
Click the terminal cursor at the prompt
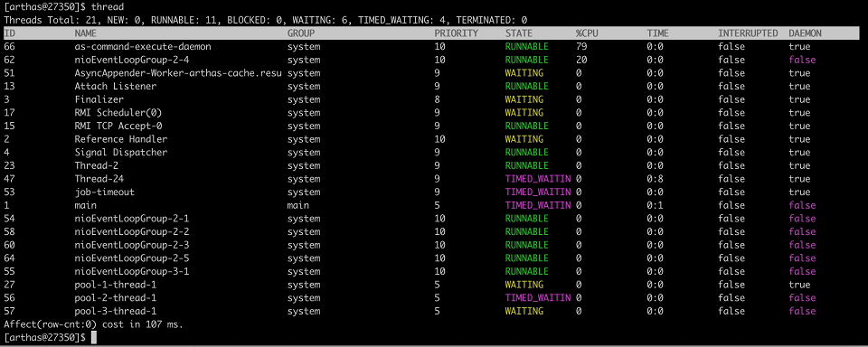[x=93, y=337]
